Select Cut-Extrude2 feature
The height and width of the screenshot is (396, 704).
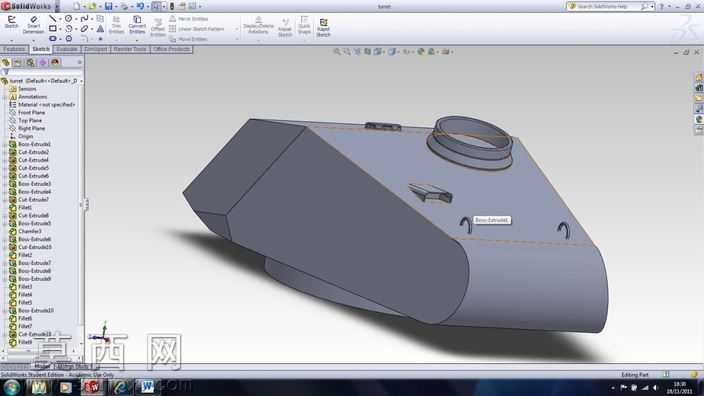coord(33,152)
